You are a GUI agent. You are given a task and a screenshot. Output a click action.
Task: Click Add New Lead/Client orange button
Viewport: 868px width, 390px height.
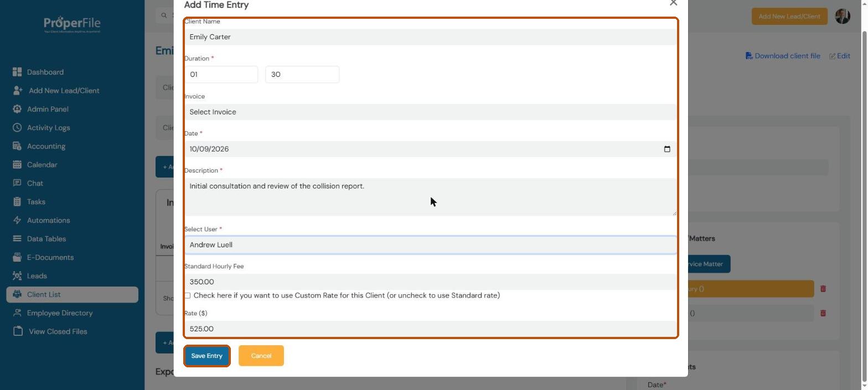[x=789, y=16]
